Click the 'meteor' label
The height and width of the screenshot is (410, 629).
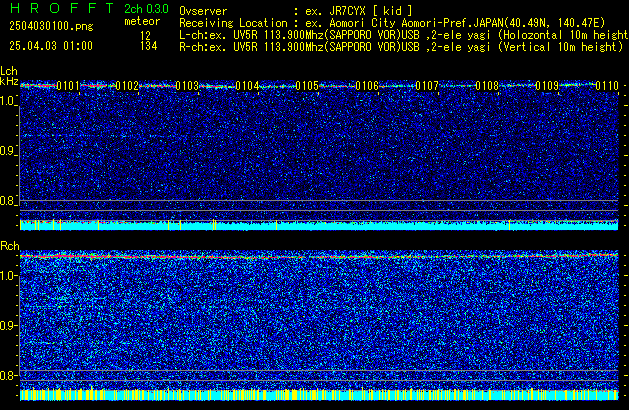click(142, 21)
